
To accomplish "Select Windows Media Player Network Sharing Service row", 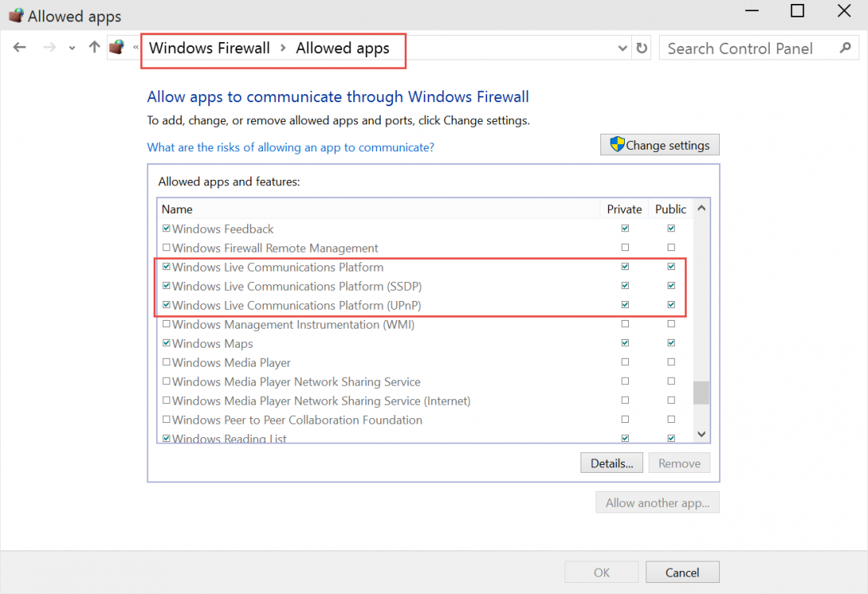I will pyautogui.click(x=425, y=382).
